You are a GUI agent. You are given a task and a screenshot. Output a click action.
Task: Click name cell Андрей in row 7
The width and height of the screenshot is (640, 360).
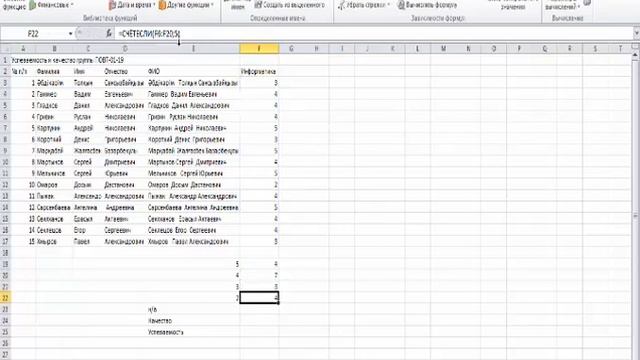pos(88,128)
